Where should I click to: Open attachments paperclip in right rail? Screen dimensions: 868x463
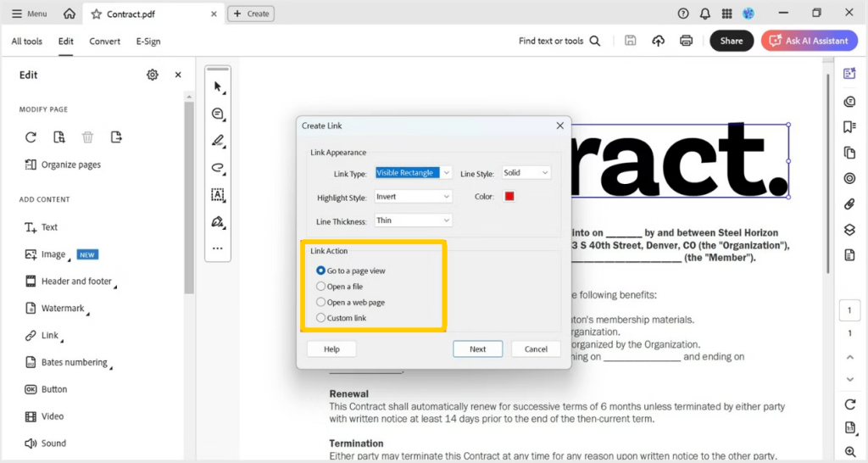click(849, 204)
